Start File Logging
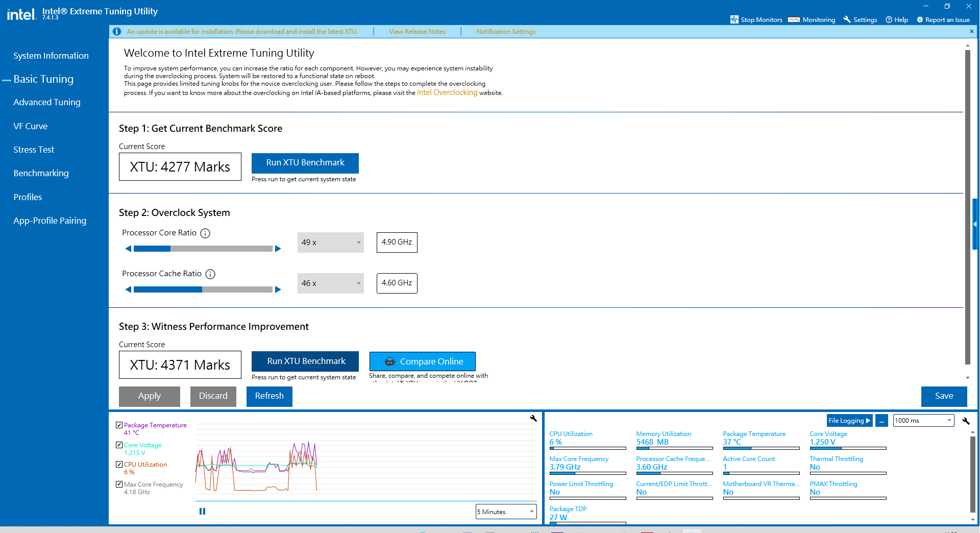The width and height of the screenshot is (980, 533). [x=849, y=421]
